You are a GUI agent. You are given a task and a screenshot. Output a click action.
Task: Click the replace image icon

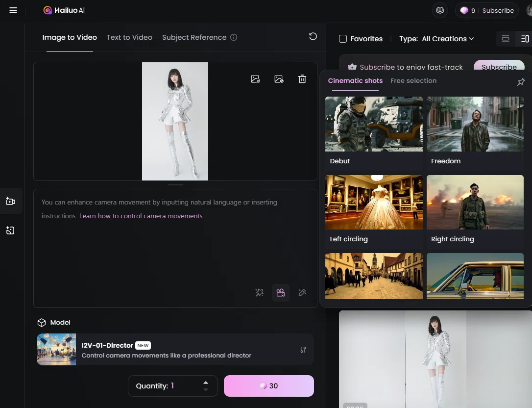pyautogui.click(x=256, y=79)
